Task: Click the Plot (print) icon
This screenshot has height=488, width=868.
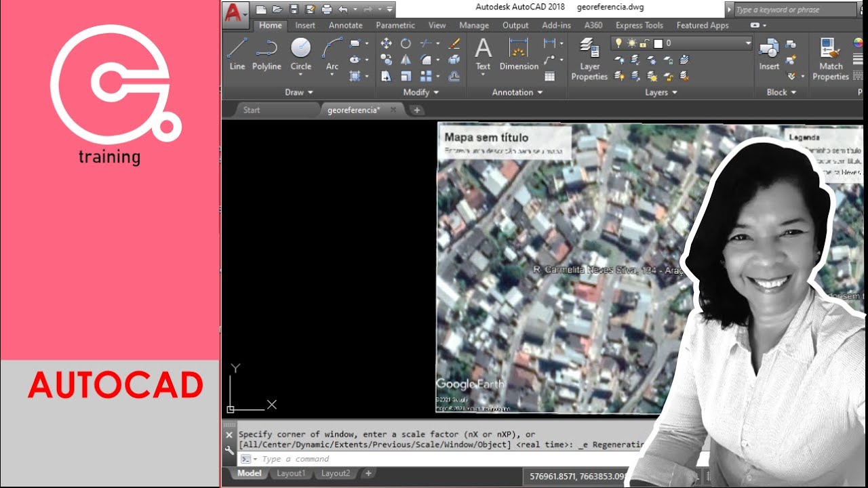Action: tap(326, 9)
